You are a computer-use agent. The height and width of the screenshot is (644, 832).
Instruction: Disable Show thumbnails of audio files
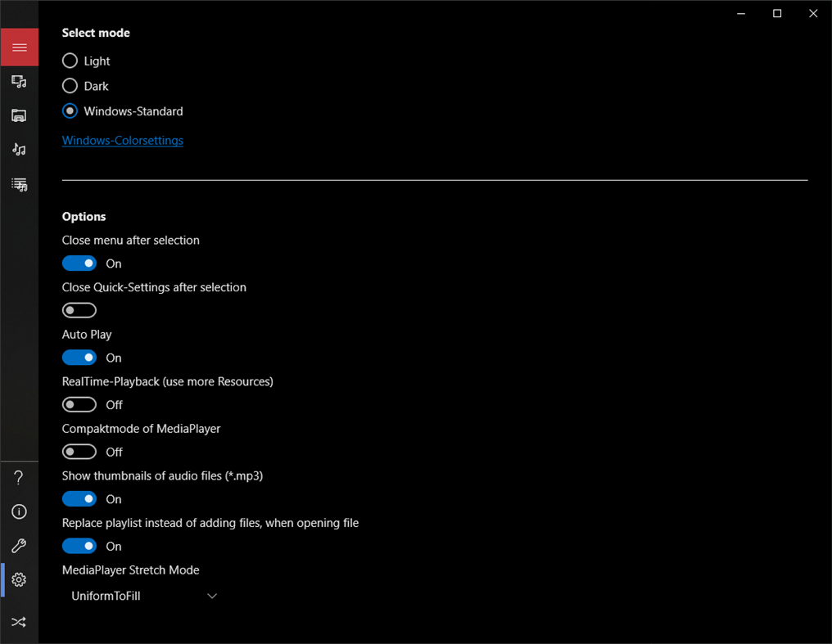tap(79, 499)
